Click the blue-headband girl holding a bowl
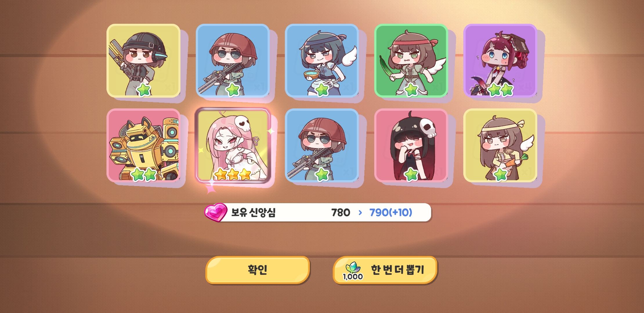This screenshot has width=644, height=313. point(322,61)
